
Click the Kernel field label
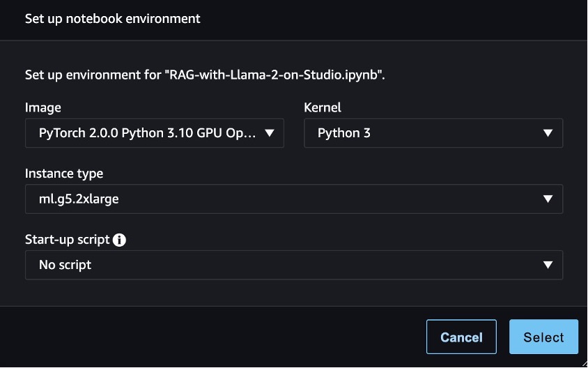point(323,107)
